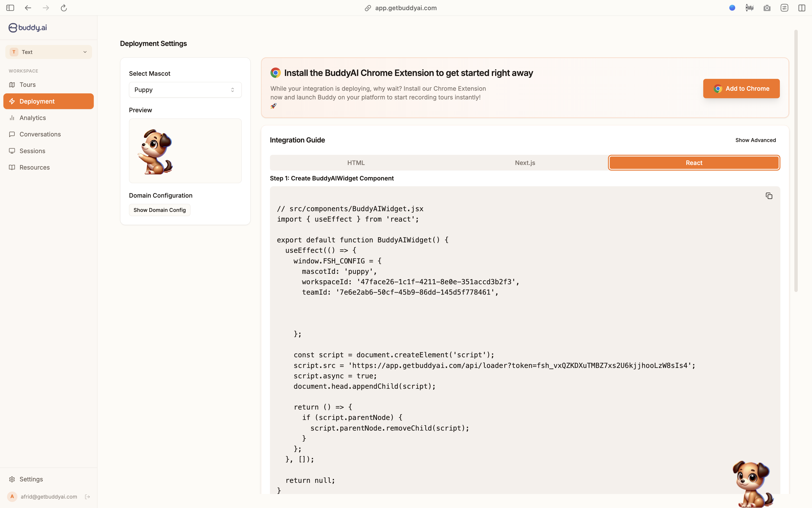Click the "Domain Configuration" label
The image size is (812, 508).
[x=161, y=195]
